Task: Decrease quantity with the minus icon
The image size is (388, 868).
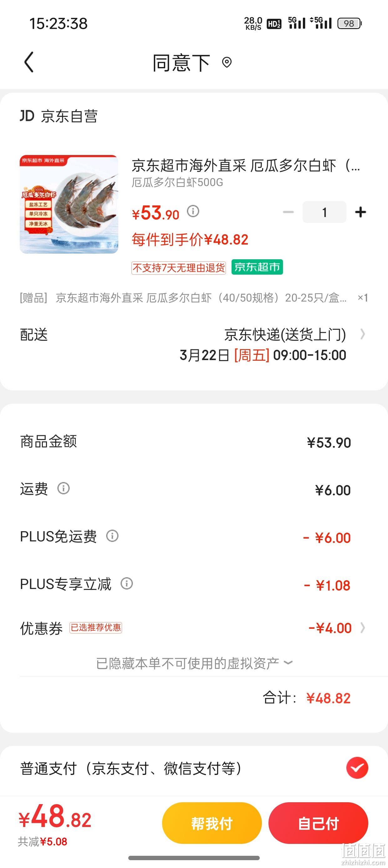Action: tap(288, 212)
